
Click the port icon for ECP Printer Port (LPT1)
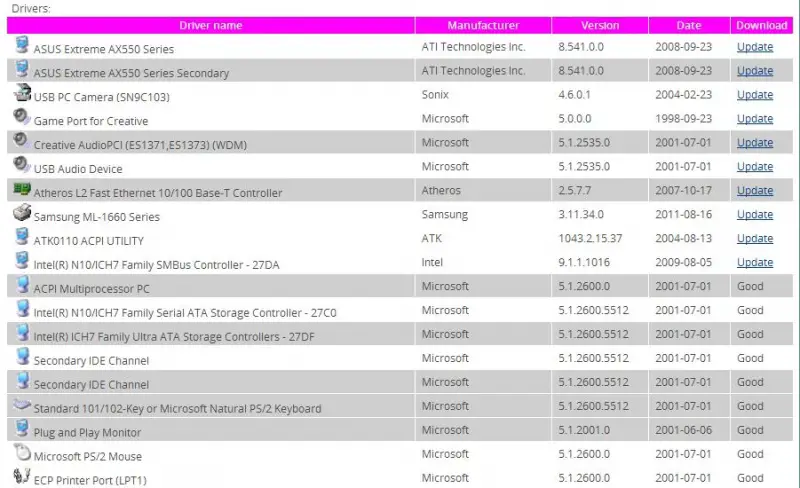pos(21,476)
